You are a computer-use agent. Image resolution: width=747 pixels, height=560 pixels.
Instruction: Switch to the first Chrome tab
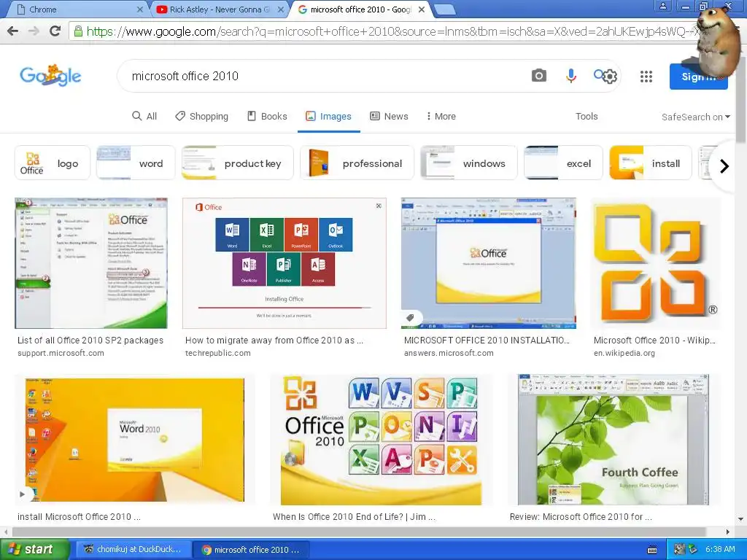tap(79, 9)
